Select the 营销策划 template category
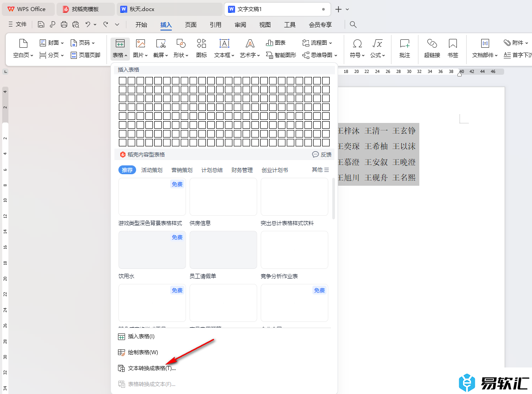This screenshot has height=394, width=532. pos(182,170)
